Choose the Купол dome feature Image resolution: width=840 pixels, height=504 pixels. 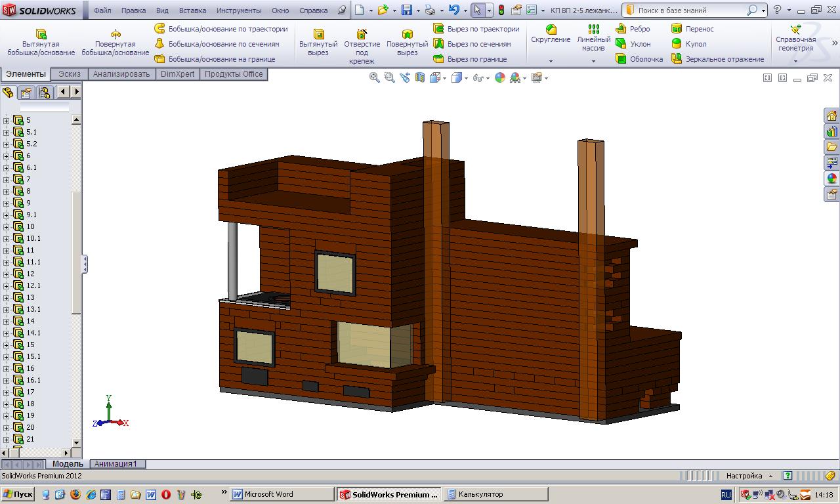tap(689, 44)
